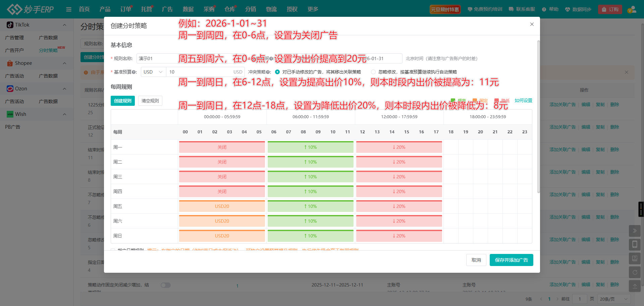Image resolution: width=644 pixels, height=306 pixels.
Task: Collapse the Wish sidebar section
Action: (65, 114)
